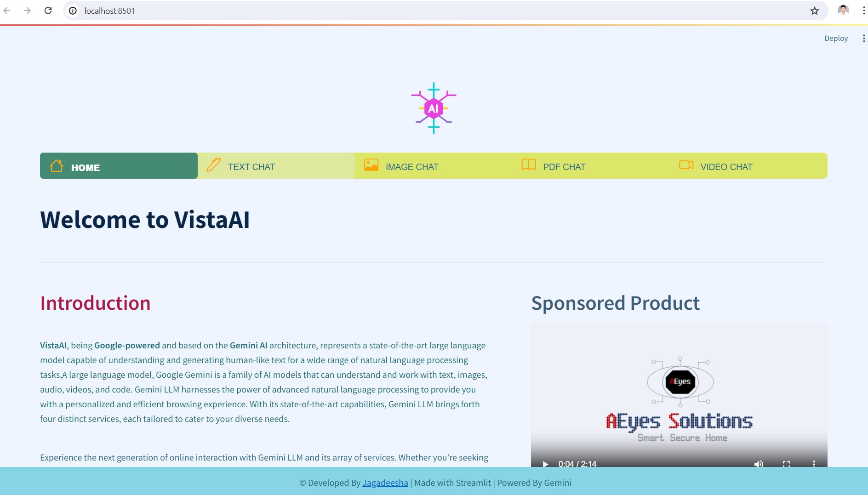868x495 pixels.
Task: Click the Sponsored Product heading
Action: point(615,303)
